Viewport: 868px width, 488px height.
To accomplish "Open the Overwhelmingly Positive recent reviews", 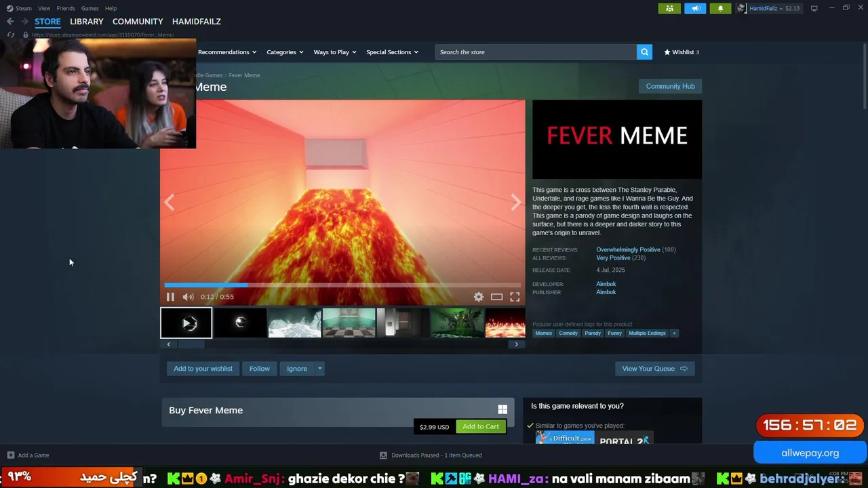I will point(628,249).
